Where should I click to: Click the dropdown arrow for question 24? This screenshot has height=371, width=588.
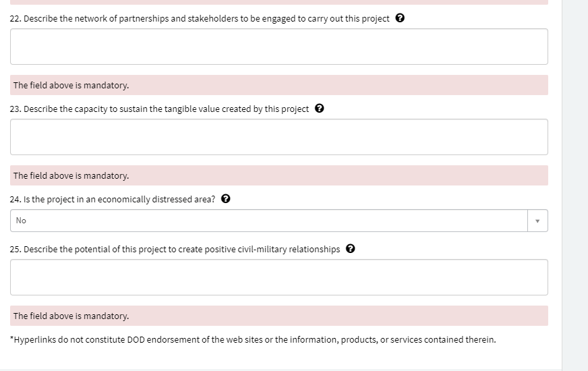point(537,221)
